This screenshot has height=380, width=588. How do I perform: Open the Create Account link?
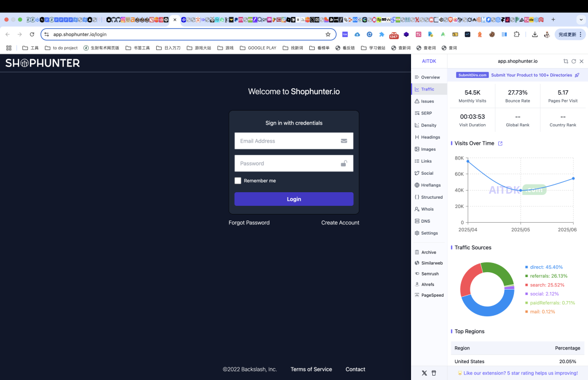click(340, 223)
